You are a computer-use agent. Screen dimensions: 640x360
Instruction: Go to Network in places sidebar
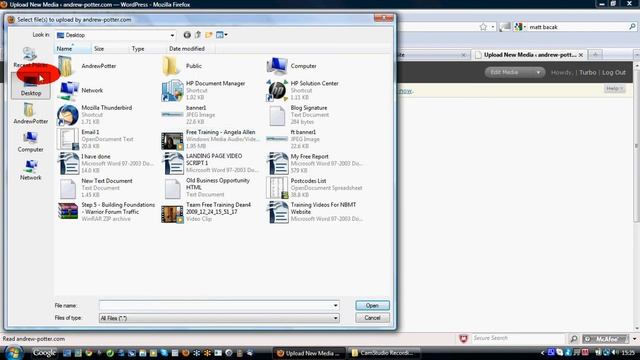tap(31, 170)
